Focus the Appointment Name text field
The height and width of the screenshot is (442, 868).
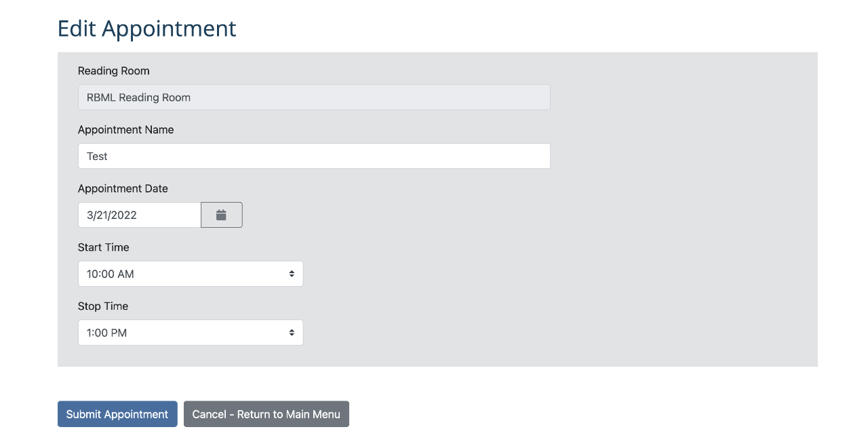314,156
